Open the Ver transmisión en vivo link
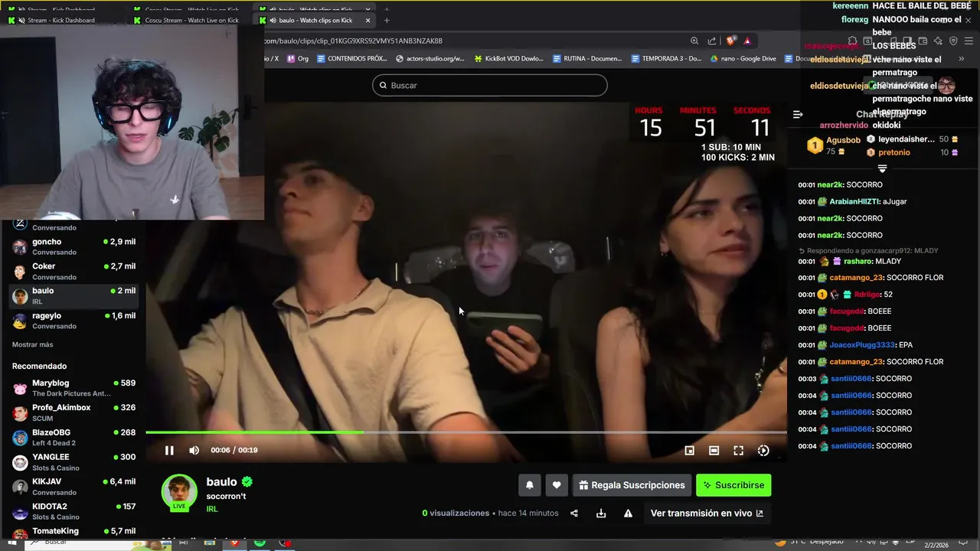Viewport: 980px width, 551px height. click(707, 514)
